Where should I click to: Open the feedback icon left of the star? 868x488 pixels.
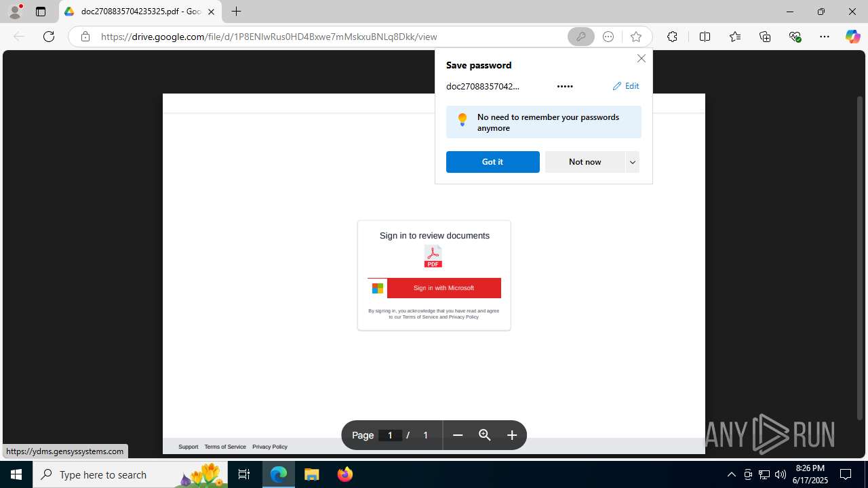coord(608,37)
